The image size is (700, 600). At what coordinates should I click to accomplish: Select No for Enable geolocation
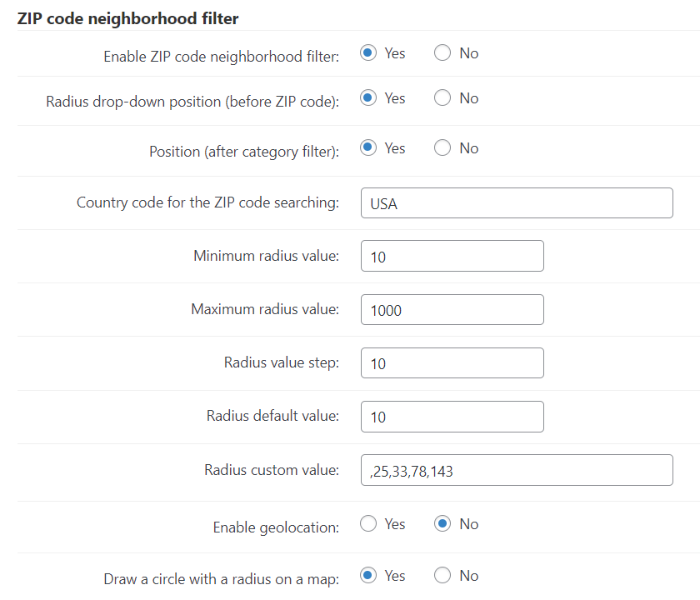442,523
